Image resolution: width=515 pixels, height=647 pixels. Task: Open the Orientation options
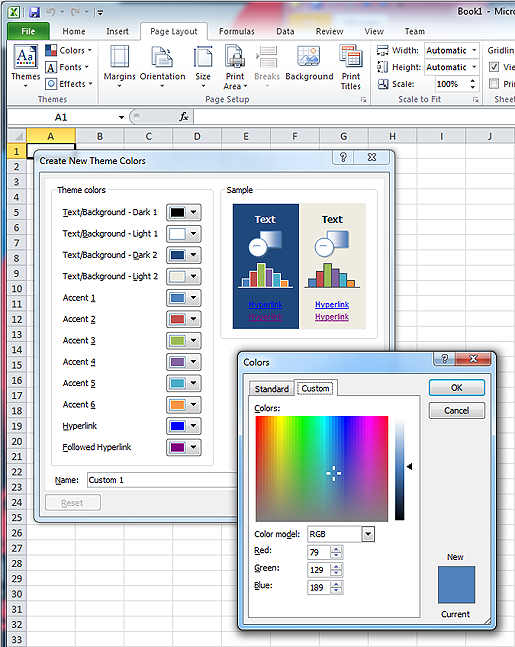pyautogui.click(x=162, y=66)
